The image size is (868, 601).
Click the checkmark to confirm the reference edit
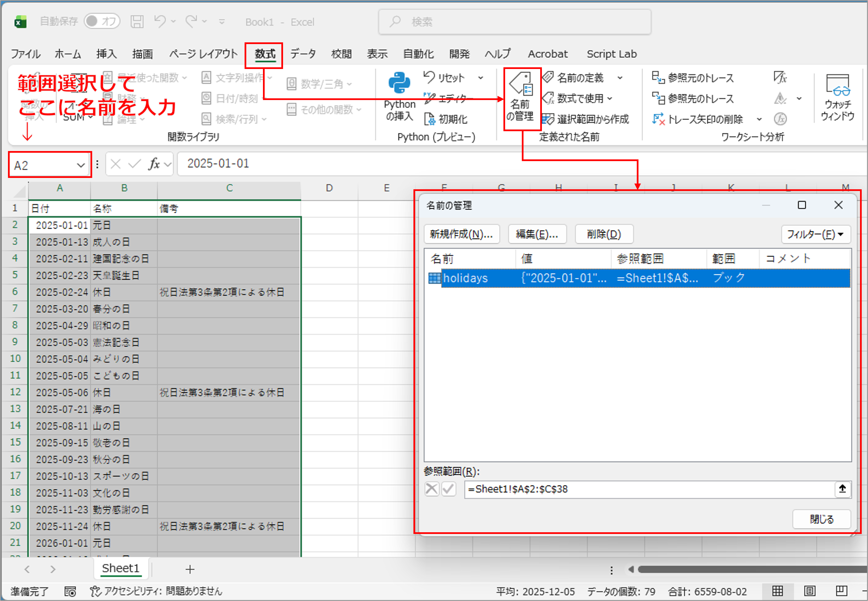tap(449, 489)
